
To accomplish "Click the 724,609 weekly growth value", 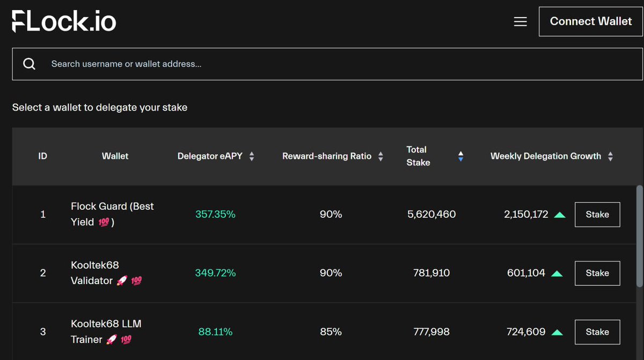I will [x=526, y=332].
